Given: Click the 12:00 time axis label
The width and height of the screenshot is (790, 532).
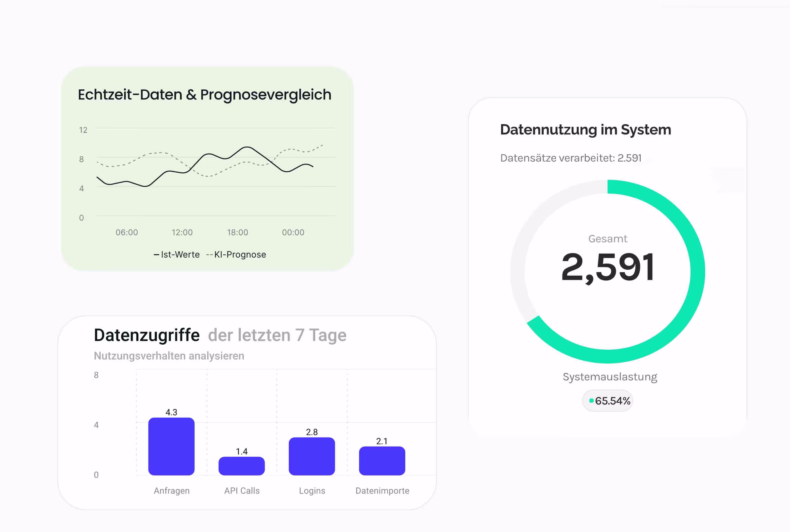Looking at the screenshot, I should pos(182,233).
